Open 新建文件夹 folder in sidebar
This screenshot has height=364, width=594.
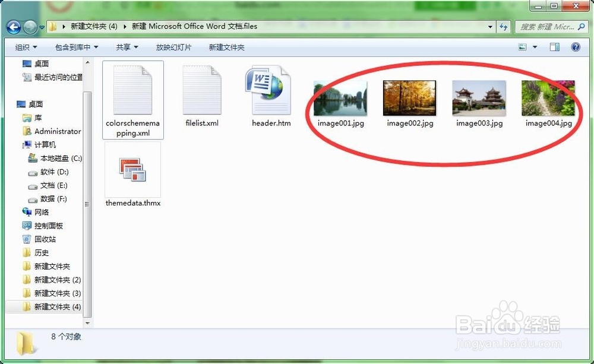[46, 266]
